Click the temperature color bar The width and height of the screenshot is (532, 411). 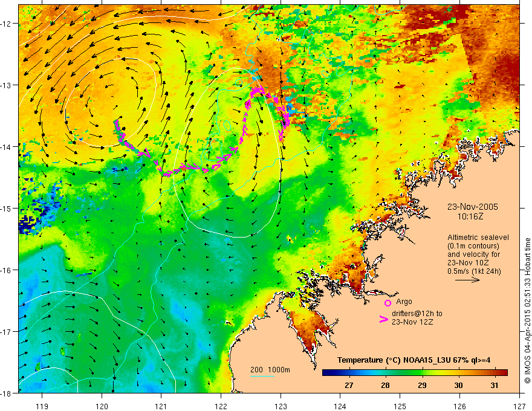415,372
